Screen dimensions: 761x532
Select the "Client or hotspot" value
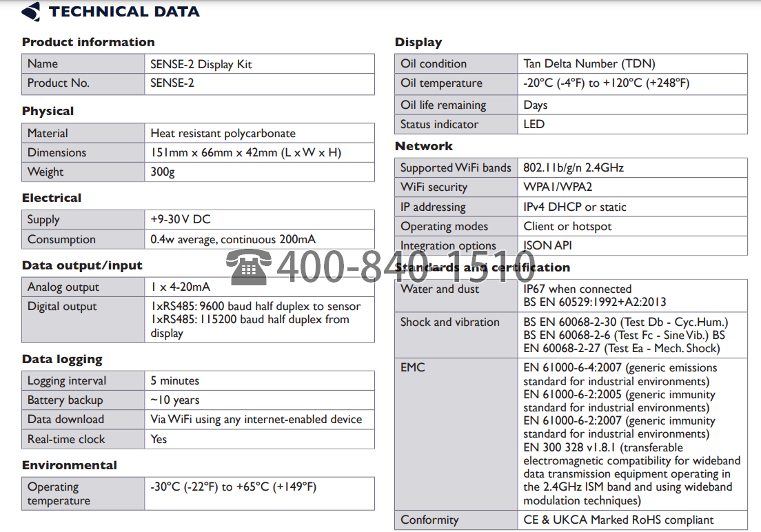(567, 227)
